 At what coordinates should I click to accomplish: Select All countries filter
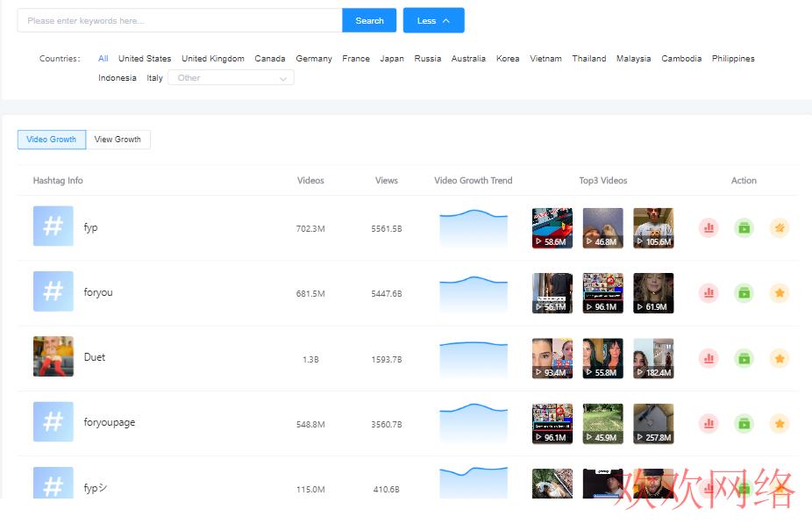point(103,59)
